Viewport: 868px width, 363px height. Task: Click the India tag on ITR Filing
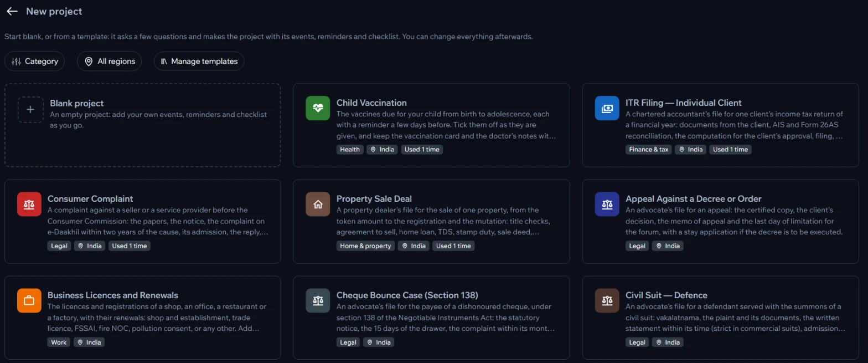[x=690, y=150]
